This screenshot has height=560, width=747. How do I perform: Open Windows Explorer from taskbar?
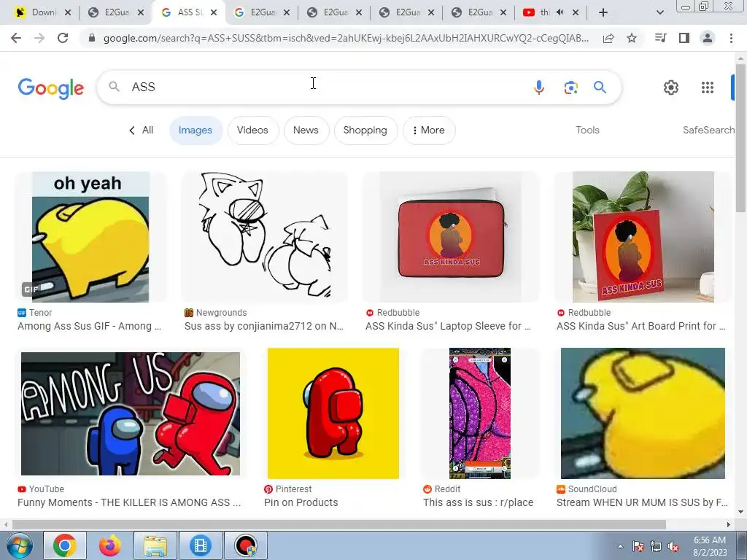155,545
